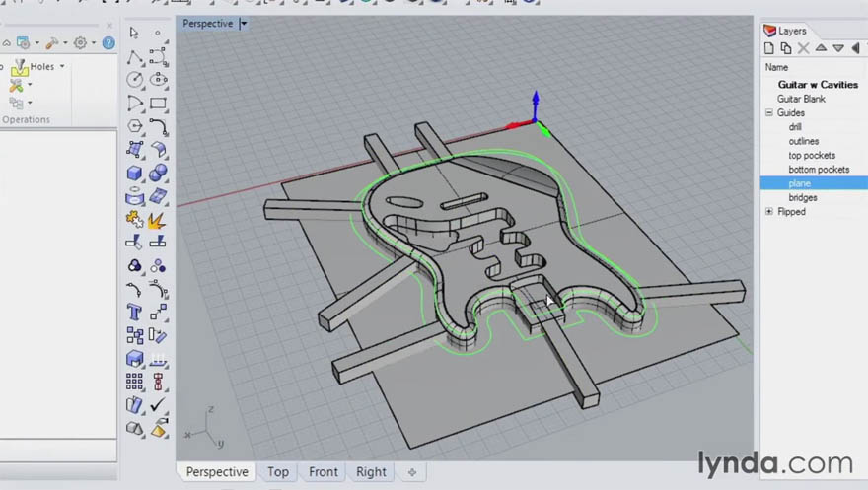Create a Box solid
This screenshot has width=868, height=490.
pos(134,173)
